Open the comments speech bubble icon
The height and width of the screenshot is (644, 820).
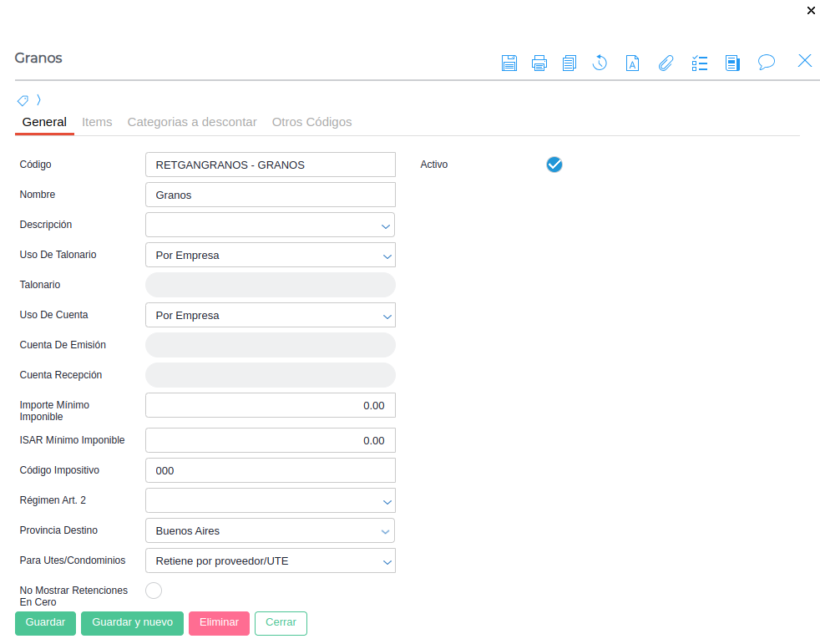(x=766, y=63)
